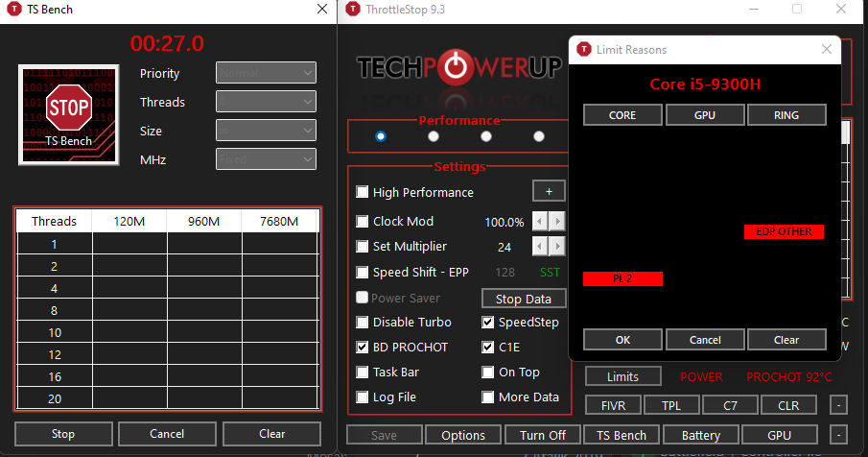
Task: Enable the High Performance checkbox
Action: pyautogui.click(x=362, y=192)
